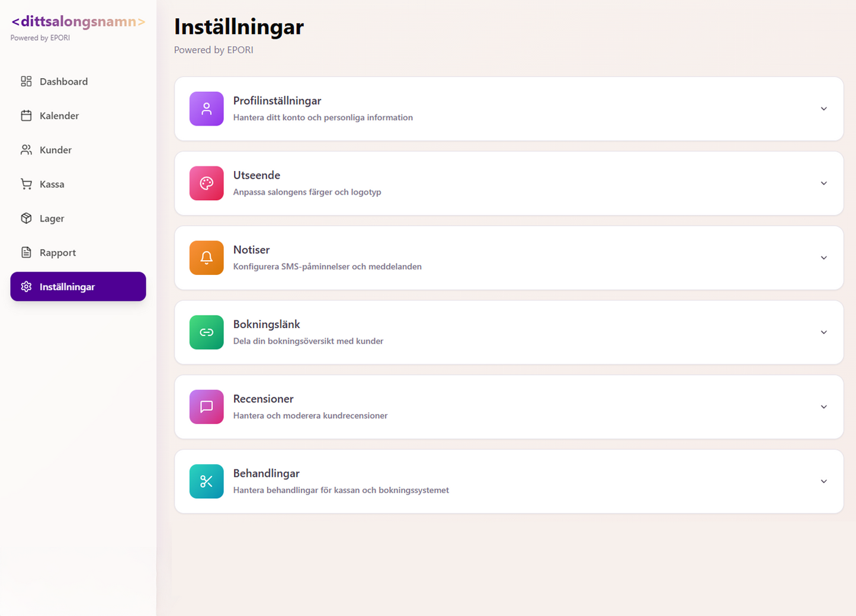
Task: Click the Recensioner section title
Action: (x=263, y=399)
